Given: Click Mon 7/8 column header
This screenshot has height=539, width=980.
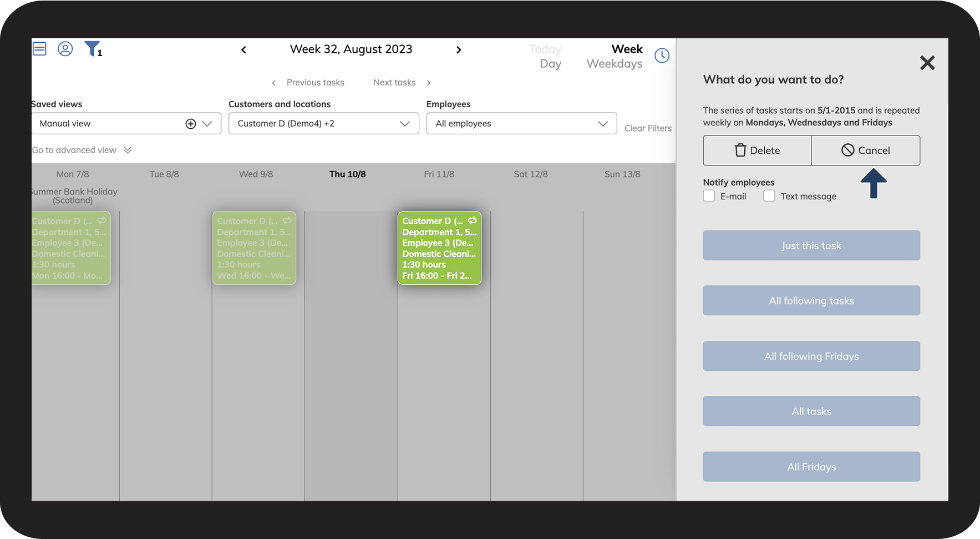Looking at the screenshot, I should (x=73, y=174).
